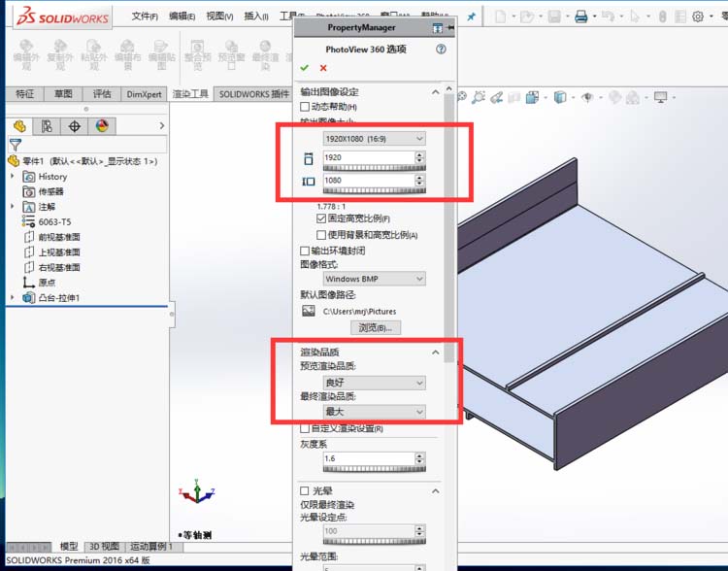Adjust the 灰度系 1.6 slider

[x=375, y=468]
